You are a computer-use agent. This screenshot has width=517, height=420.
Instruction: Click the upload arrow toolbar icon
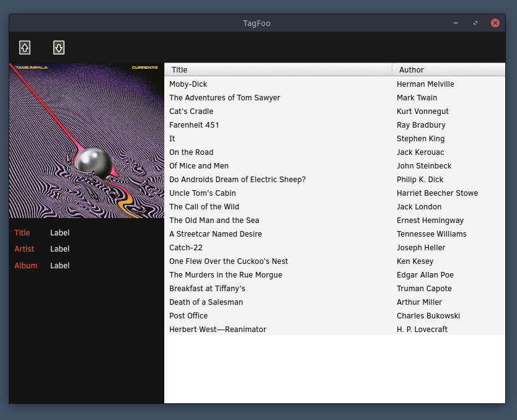pyautogui.click(x=25, y=48)
